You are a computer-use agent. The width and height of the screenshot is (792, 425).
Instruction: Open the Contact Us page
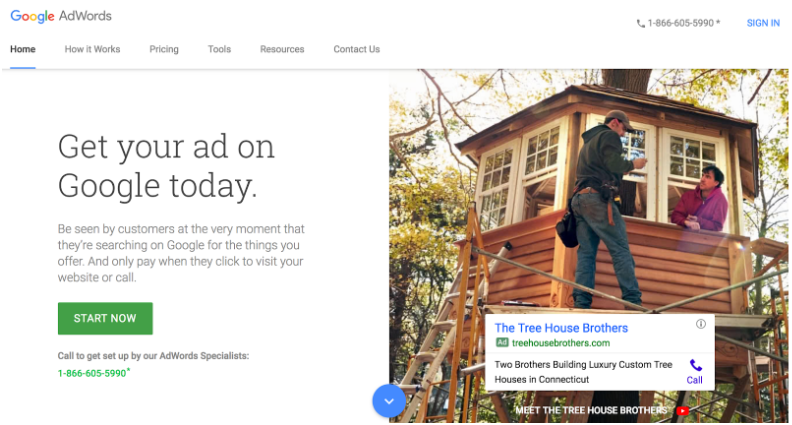(x=357, y=49)
